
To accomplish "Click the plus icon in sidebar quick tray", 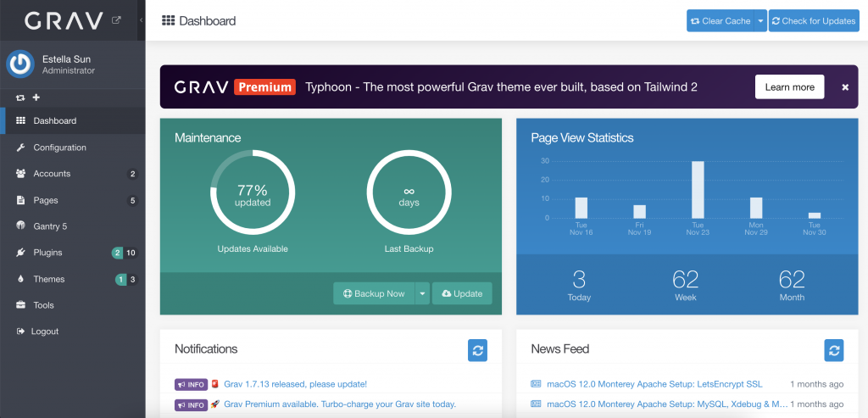I will tap(36, 98).
